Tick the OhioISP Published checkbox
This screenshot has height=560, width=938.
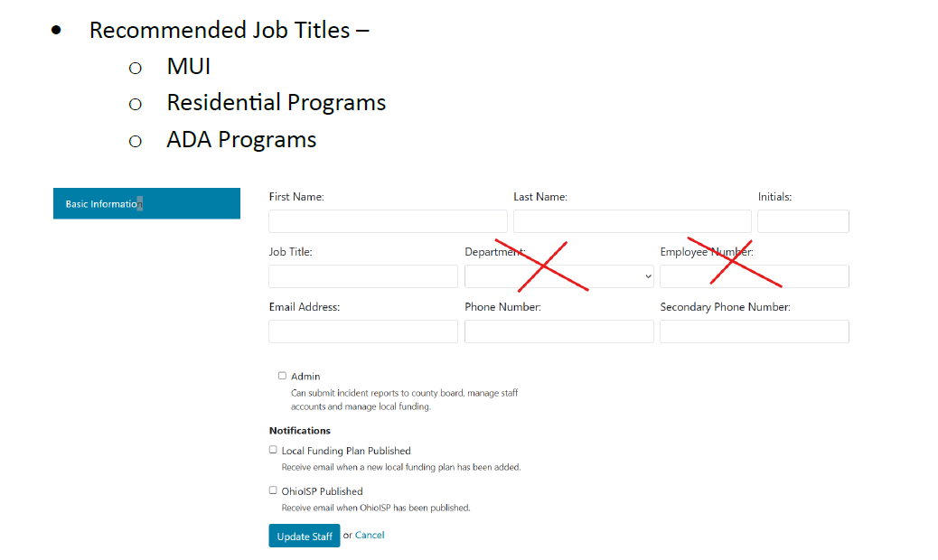[273, 490]
